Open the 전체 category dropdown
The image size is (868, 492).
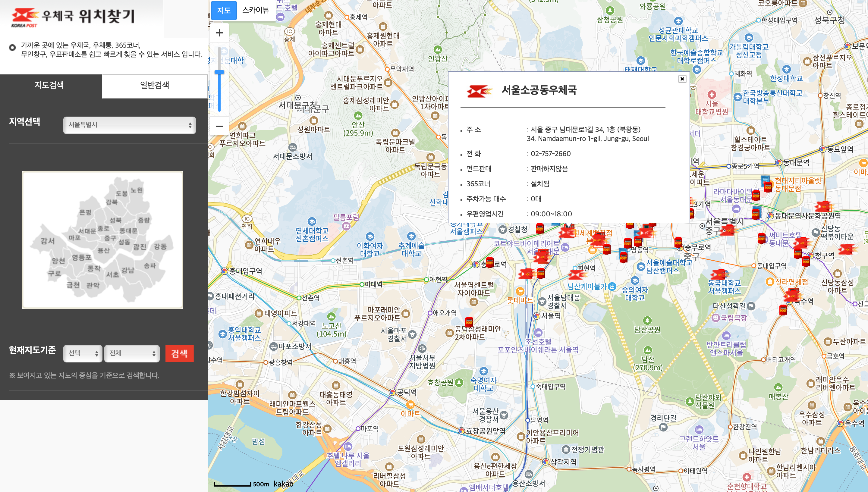tap(132, 353)
